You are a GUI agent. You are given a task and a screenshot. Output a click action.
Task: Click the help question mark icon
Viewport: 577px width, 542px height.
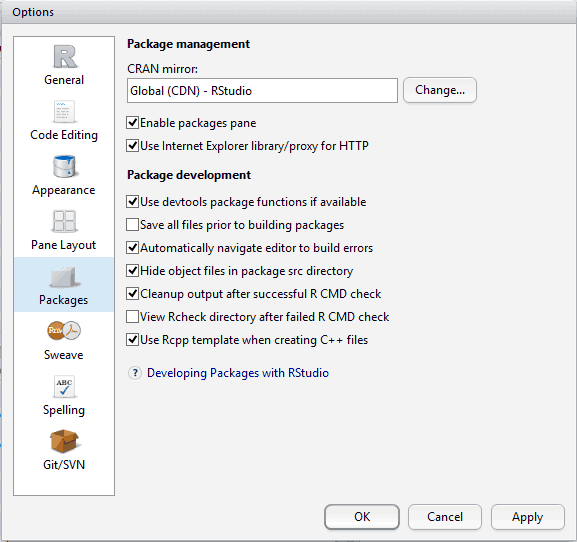coord(135,373)
